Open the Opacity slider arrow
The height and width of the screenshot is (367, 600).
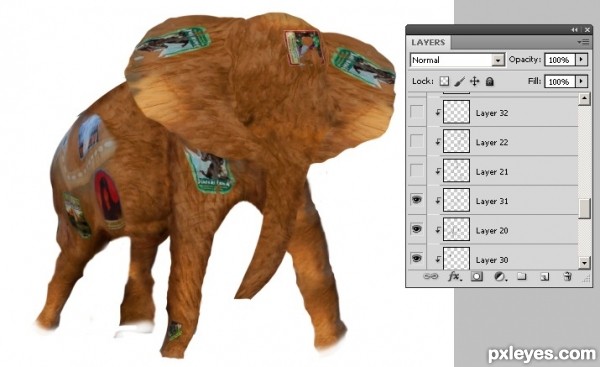[x=582, y=60]
